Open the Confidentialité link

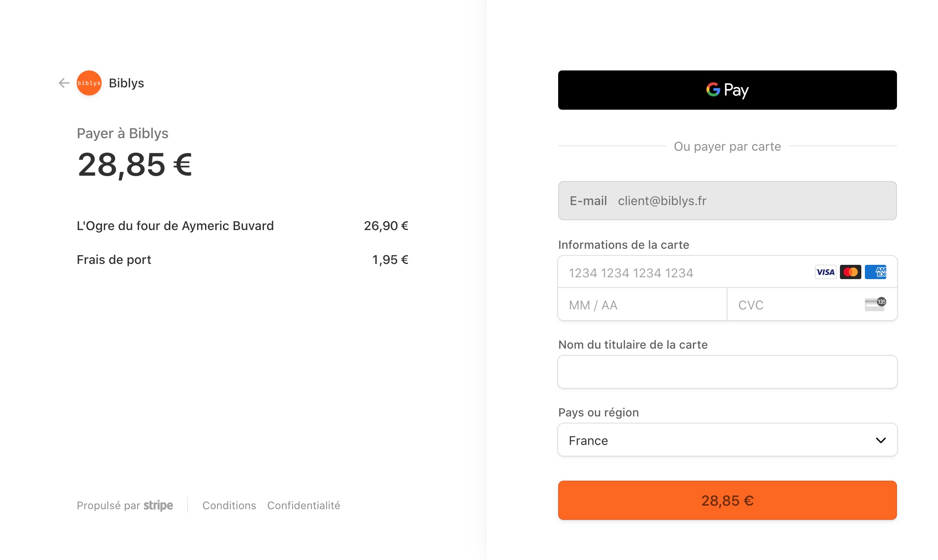click(304, 505)
